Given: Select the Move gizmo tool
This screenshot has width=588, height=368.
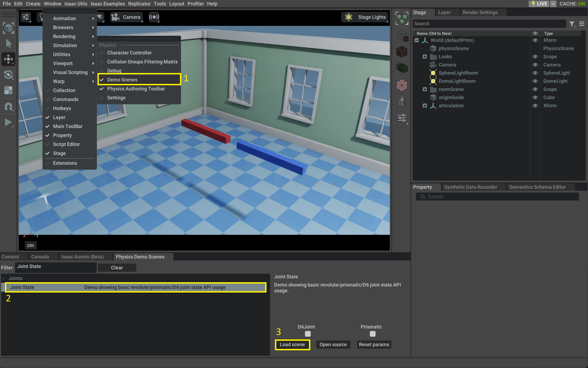Looking at the screenshot, I should coord(8,59).
